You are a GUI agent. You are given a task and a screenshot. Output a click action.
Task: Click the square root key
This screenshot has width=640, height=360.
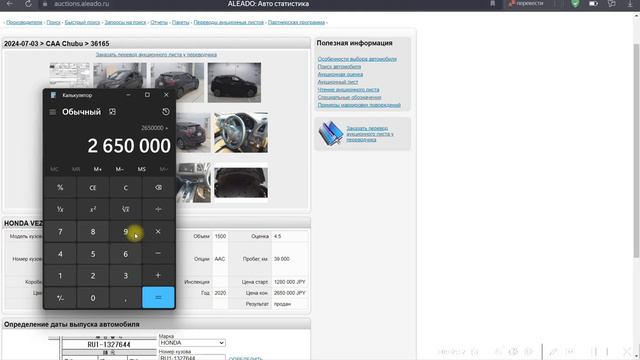(125, 209)
